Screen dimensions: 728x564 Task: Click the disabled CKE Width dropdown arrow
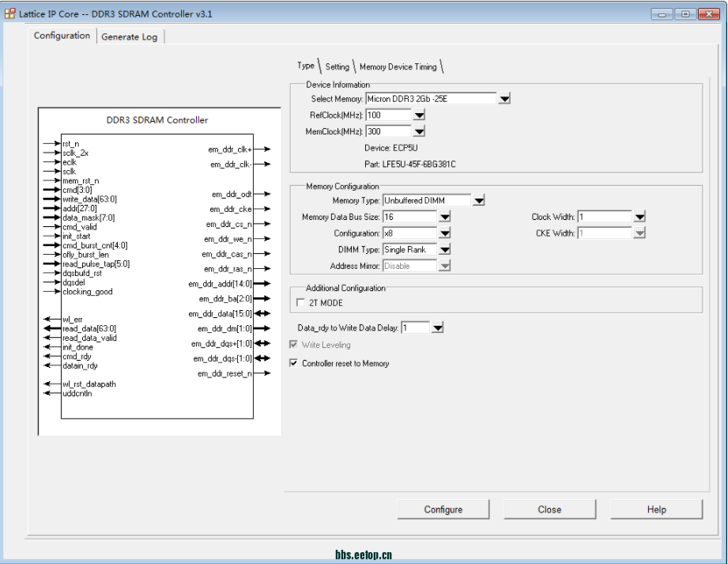click(x=639, y=233)
